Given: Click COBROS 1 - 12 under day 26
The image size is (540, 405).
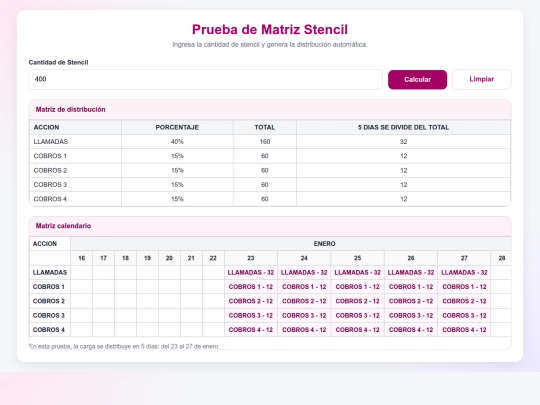Looking at the screenshot, I should tap(411, 287).
